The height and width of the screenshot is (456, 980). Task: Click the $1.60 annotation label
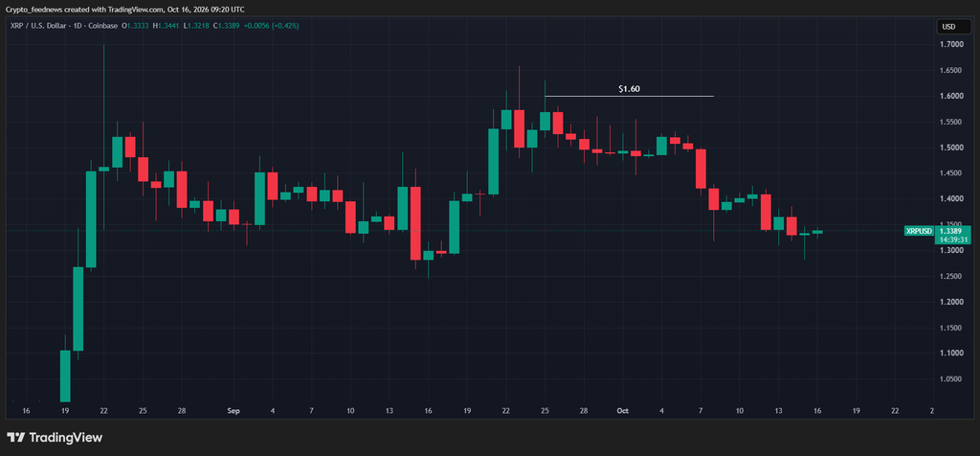point(629,89)
